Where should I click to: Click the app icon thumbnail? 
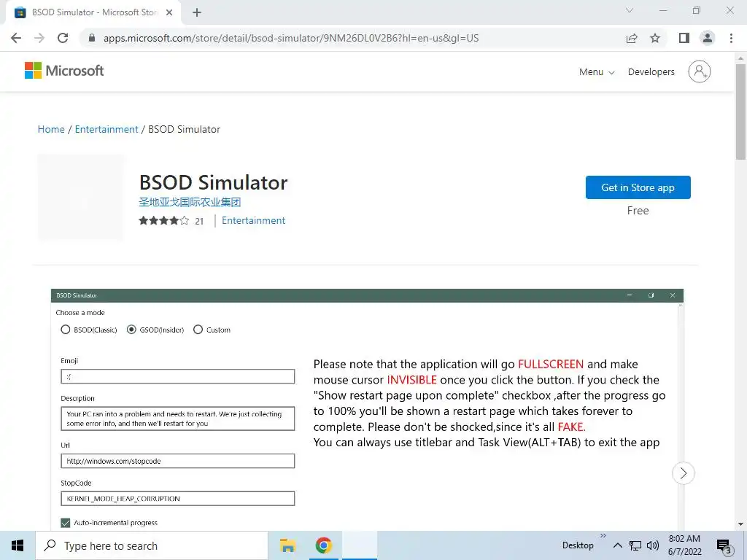[80, 197]
